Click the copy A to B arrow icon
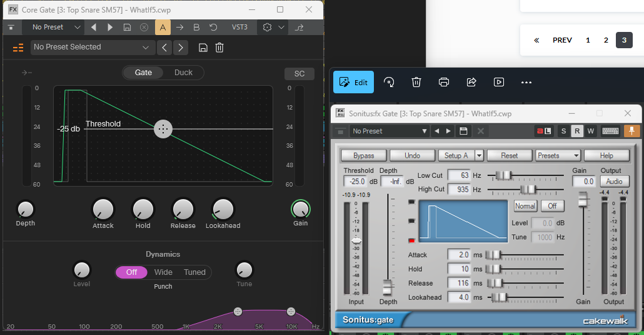 pos(179,28)
